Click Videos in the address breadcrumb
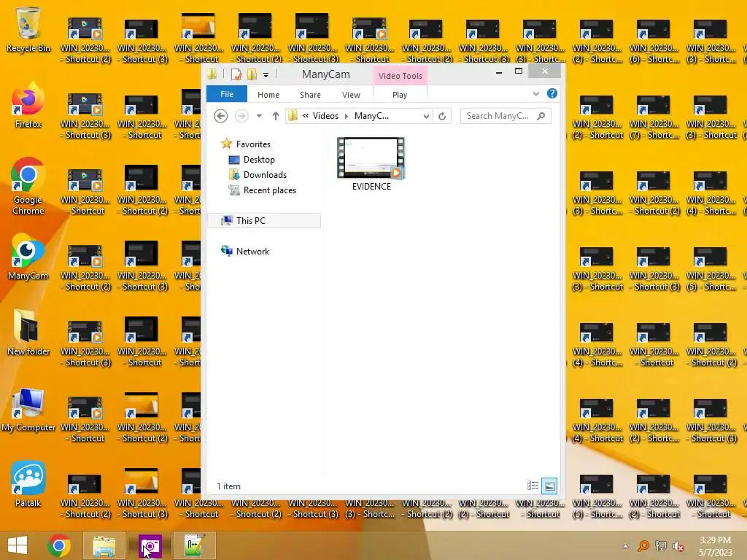Screen dimensions: 747x560 click(x=325, y=116)
